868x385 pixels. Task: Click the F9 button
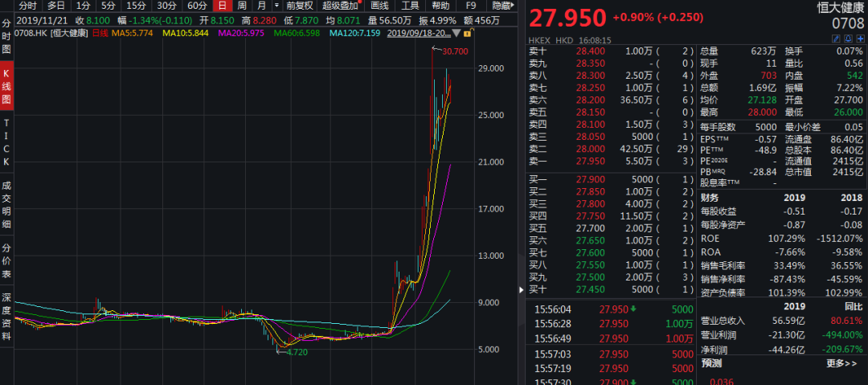(x=470, y=6)
